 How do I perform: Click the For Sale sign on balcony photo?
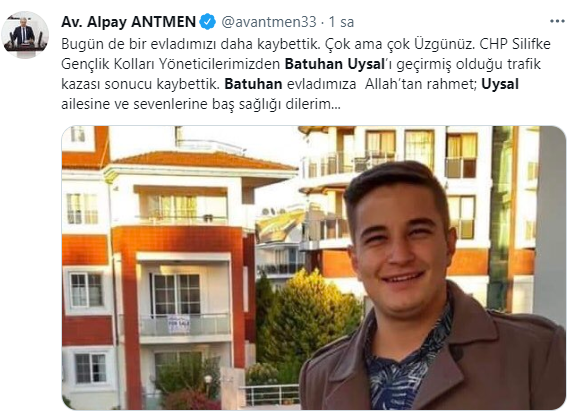[x=179, y=325]
